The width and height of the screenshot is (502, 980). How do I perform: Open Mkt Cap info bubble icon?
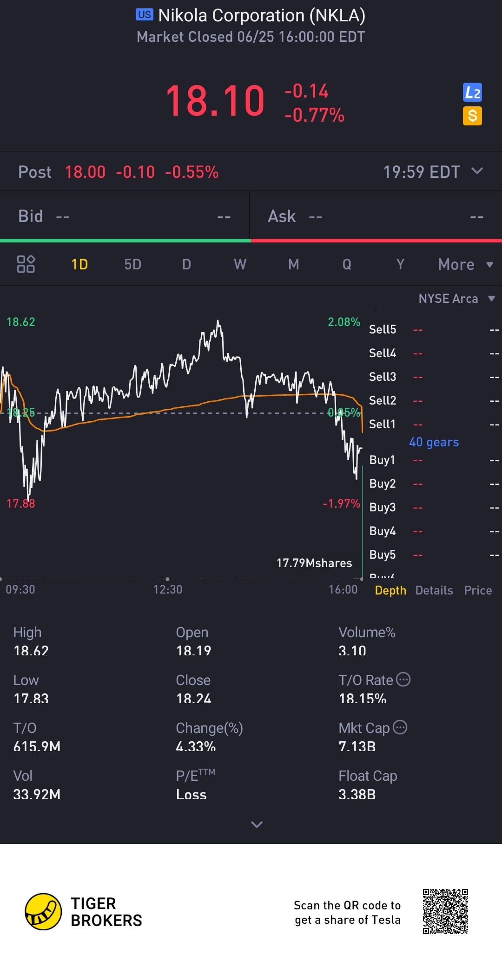tap(400, 727)
